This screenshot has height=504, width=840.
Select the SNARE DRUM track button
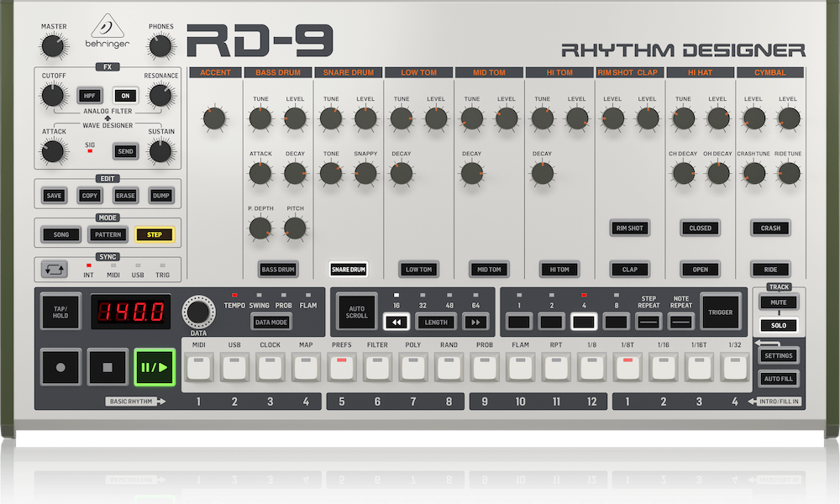(x=347, y=269)
